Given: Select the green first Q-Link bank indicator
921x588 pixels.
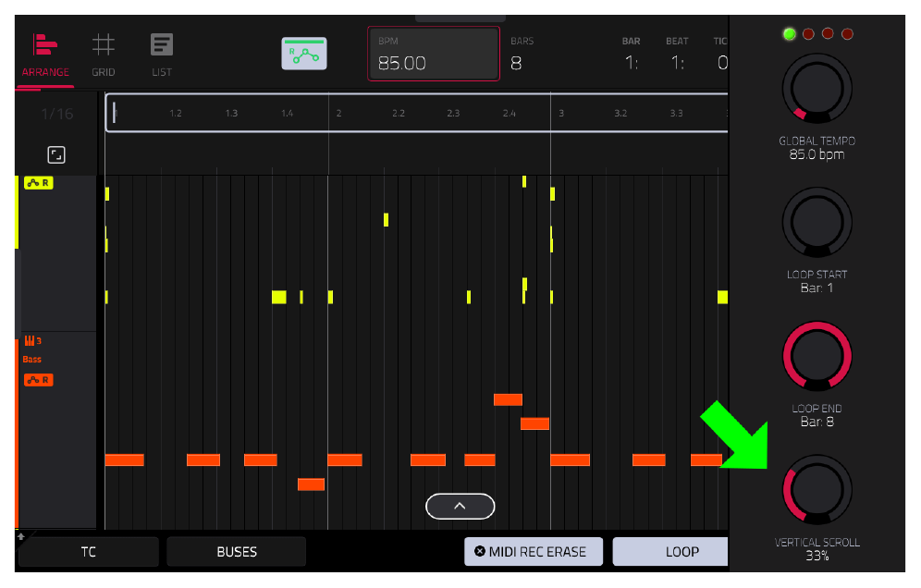Looking at the screenshot, I should tap(790, 34).
